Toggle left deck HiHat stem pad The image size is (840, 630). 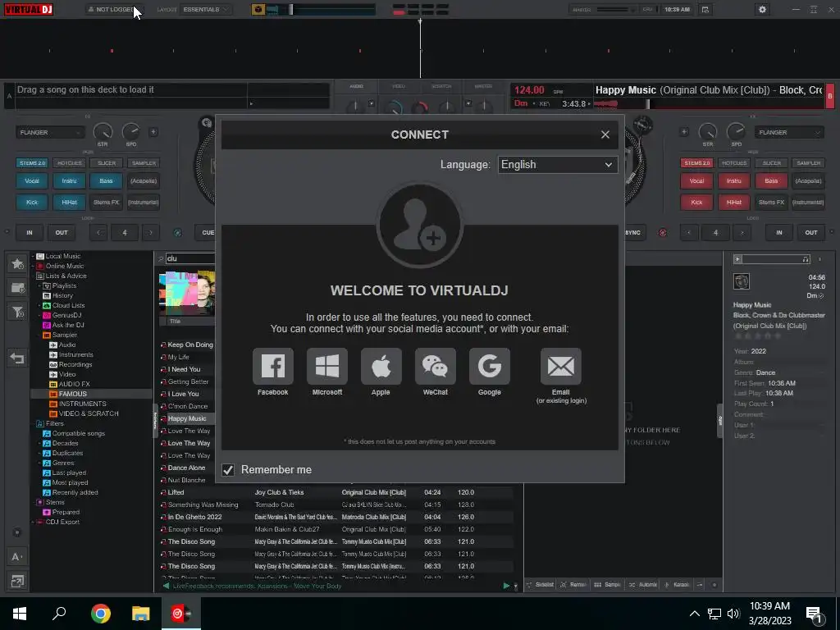click(69, 203)
